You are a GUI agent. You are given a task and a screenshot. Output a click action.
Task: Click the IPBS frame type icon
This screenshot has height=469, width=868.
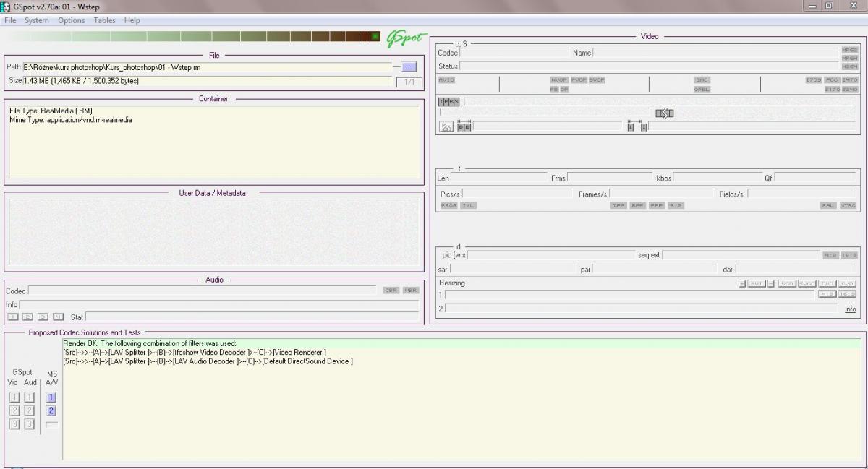[x=449, y=102]
